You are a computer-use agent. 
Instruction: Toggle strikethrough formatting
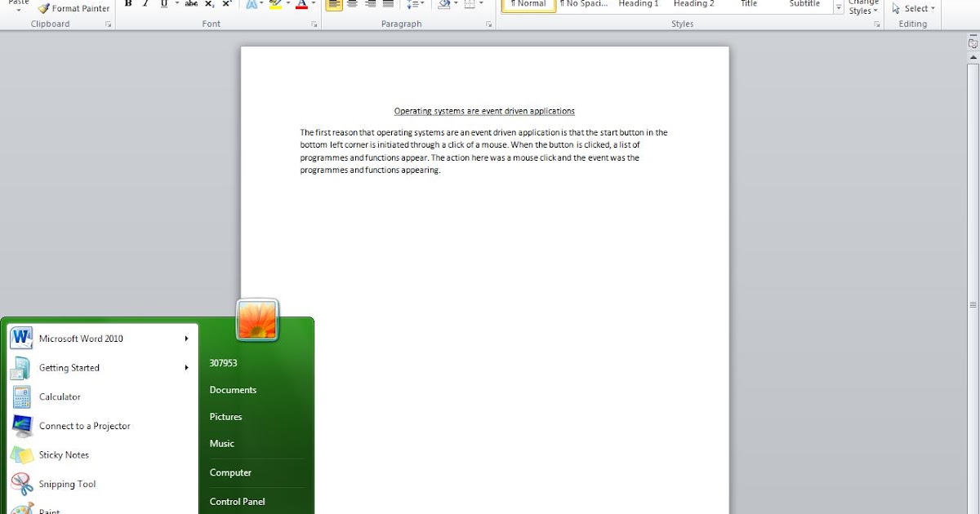[191, 4]
